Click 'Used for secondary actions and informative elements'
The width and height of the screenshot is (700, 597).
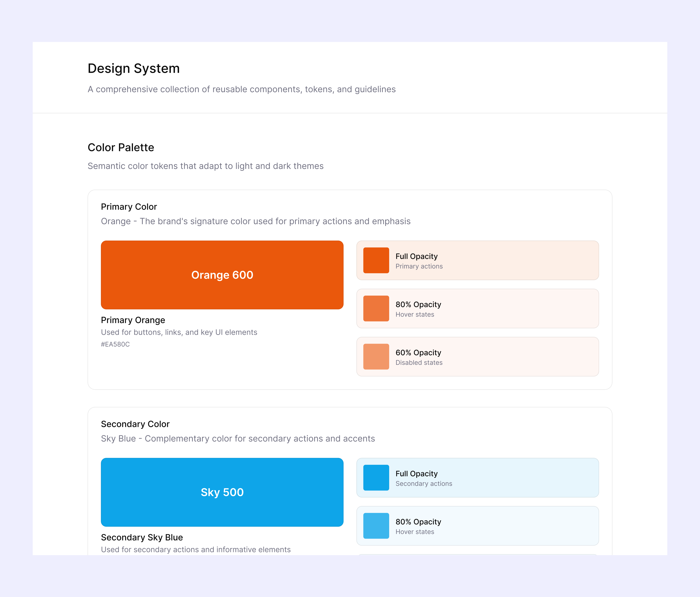pyautogui.click(x=196, y=549)
